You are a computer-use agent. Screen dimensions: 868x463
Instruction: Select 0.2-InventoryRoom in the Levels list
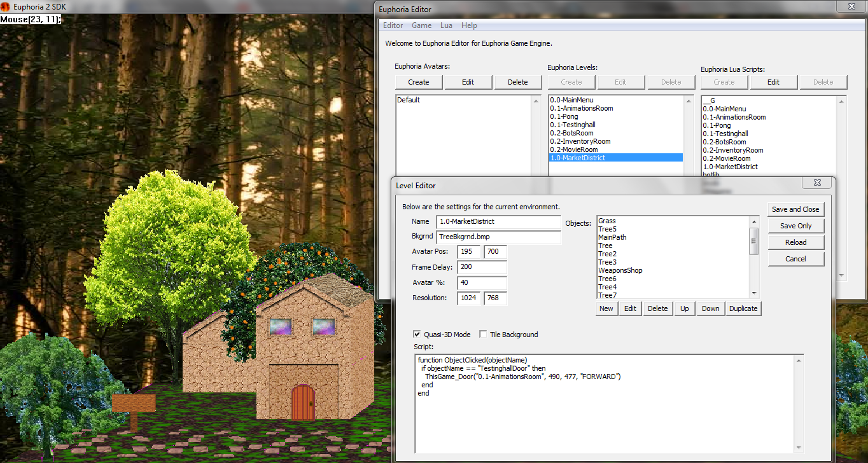(616, 141)
